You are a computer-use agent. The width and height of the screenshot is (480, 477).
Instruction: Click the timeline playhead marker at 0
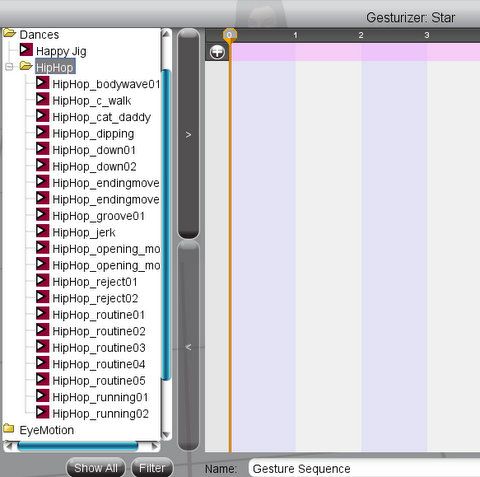229,35
